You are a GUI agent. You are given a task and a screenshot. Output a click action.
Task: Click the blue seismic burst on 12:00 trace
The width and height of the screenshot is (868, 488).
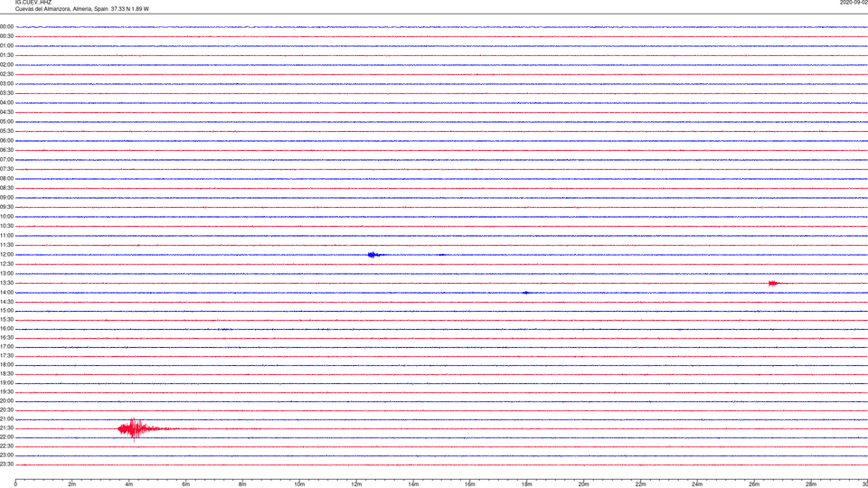click(373, 255)
